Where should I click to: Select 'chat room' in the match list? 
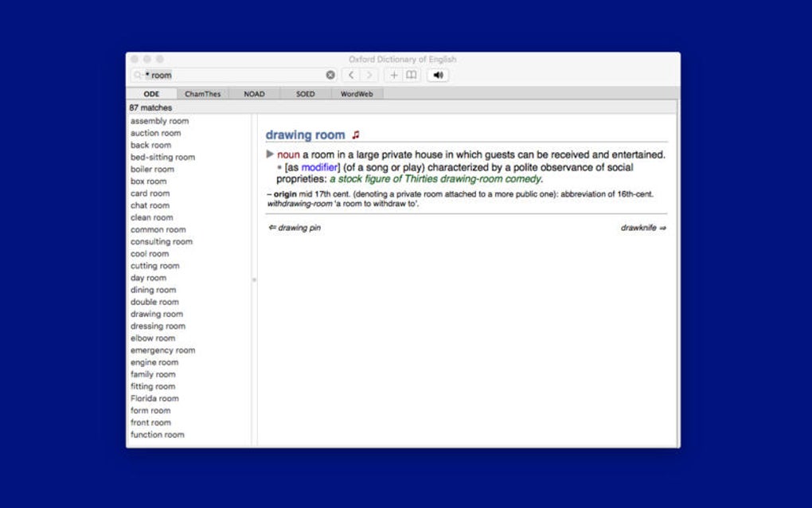[x=150, y=205]
